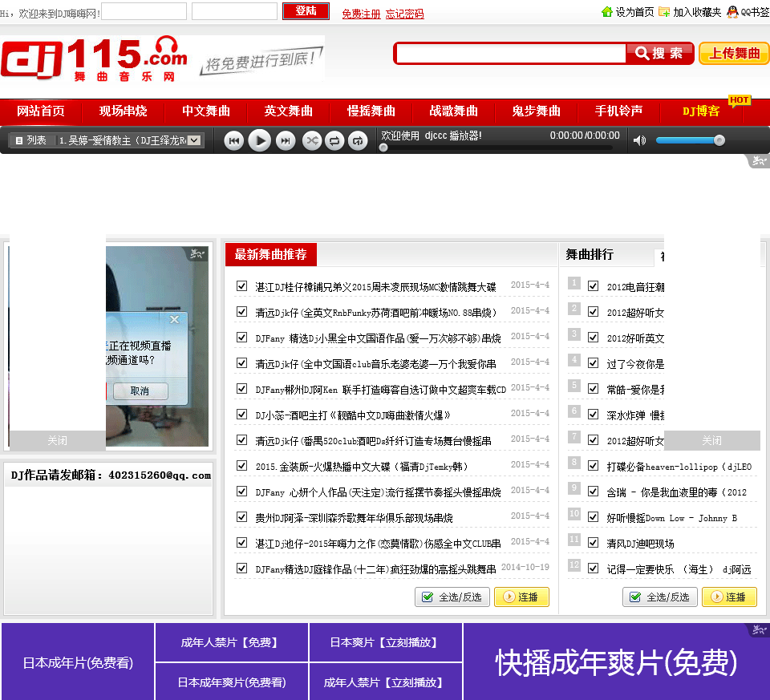Toggle checkbox for DJFany 精选Dj小黑 song
Screen dimensions: 770x700
[241, 338]
